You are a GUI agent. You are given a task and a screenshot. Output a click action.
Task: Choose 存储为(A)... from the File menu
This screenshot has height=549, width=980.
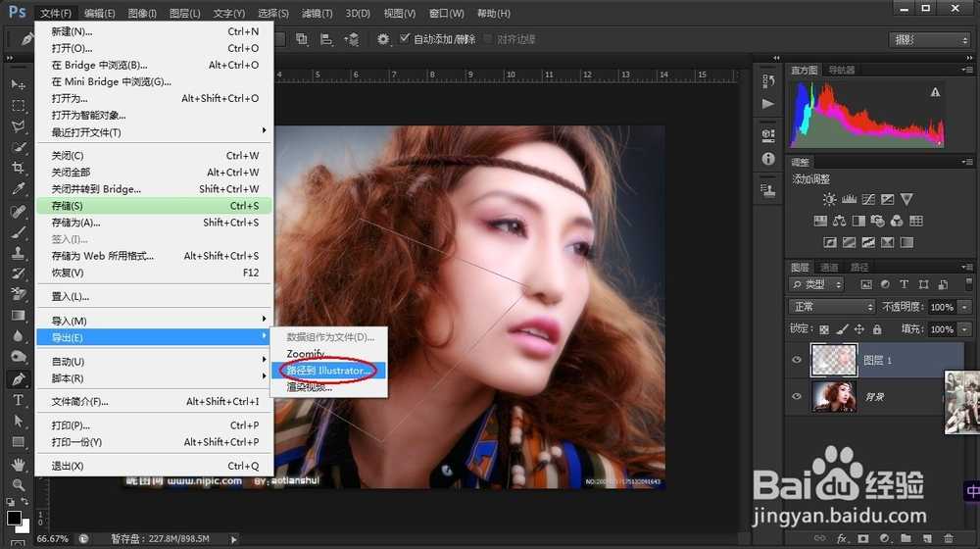coord(76,223)
